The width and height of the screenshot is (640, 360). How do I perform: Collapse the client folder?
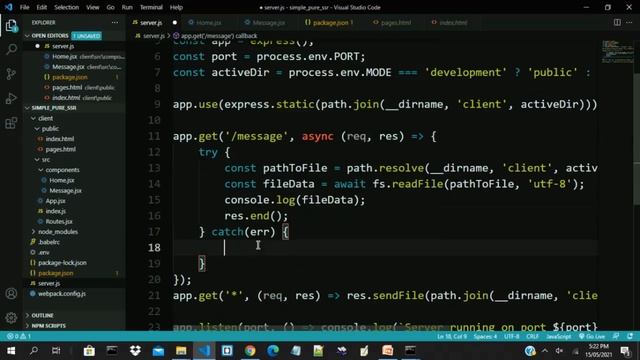point(33,118)
